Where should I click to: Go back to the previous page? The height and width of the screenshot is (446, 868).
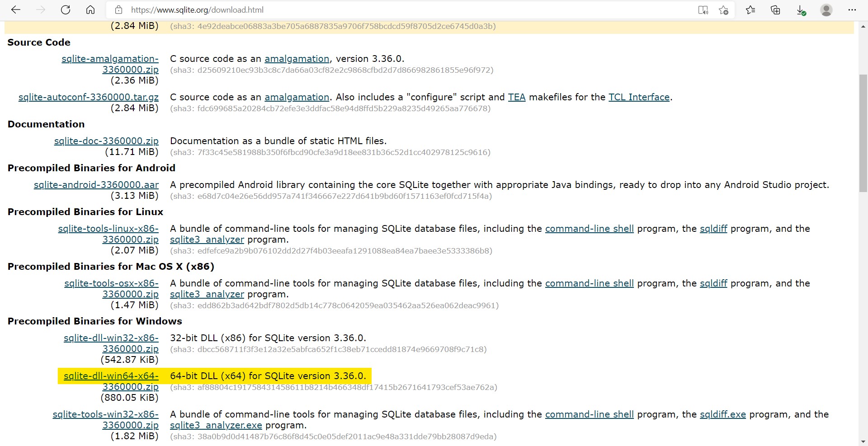(x=16, y=10)
